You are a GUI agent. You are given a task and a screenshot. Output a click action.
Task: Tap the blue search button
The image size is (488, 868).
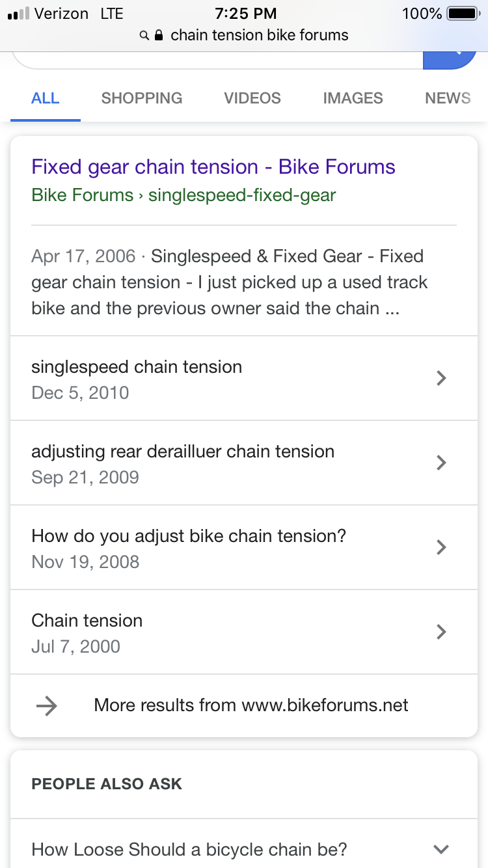[450, 60]
